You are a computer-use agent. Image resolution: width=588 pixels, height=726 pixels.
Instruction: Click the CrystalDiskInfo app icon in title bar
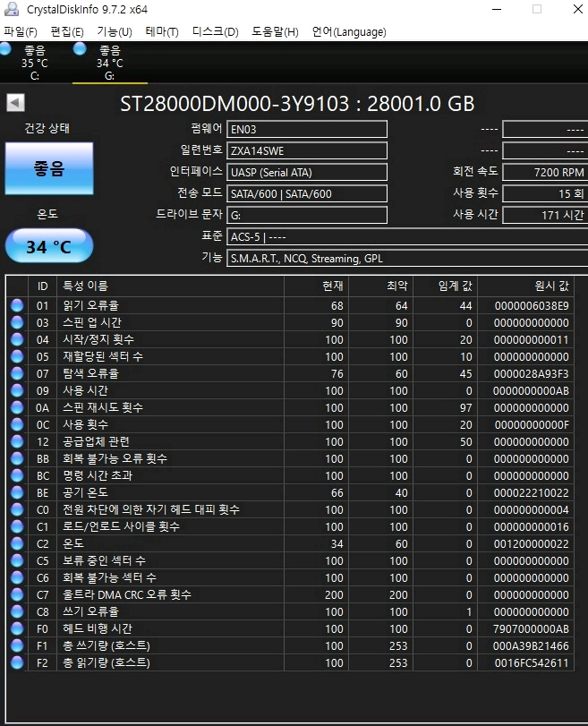(11, 9)
